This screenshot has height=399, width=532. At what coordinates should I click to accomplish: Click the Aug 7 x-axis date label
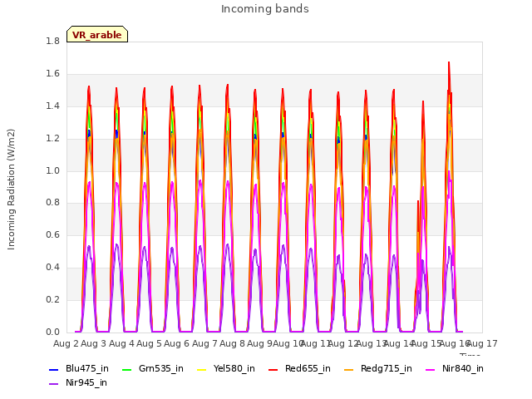204,343
